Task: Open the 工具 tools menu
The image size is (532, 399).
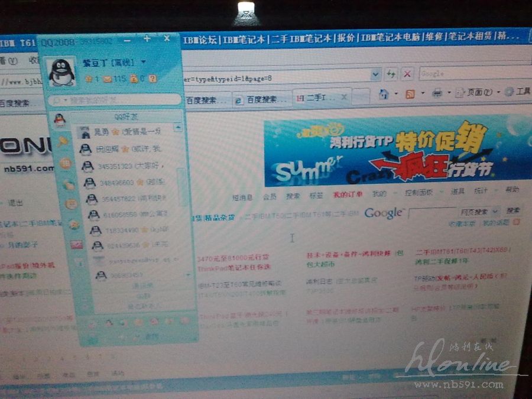Action: [518, 91]
